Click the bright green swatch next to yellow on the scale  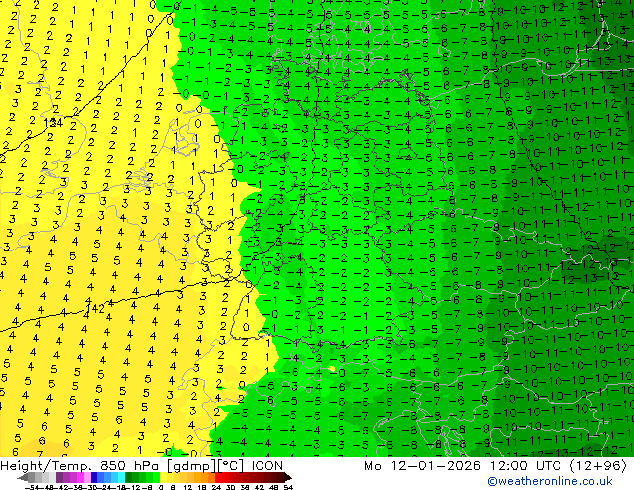coord(156,477)
